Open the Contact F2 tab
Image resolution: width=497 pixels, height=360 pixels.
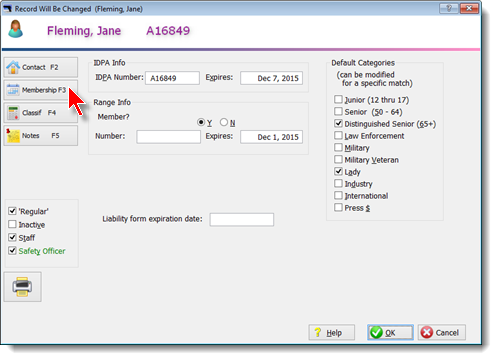[x=41, y=67]
